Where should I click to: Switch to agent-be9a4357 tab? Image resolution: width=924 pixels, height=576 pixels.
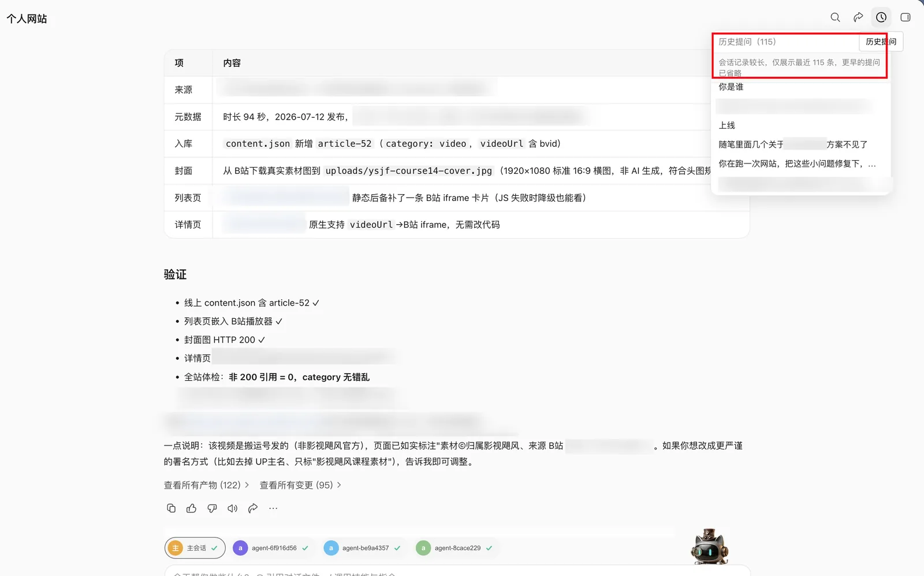pos(362,548)
